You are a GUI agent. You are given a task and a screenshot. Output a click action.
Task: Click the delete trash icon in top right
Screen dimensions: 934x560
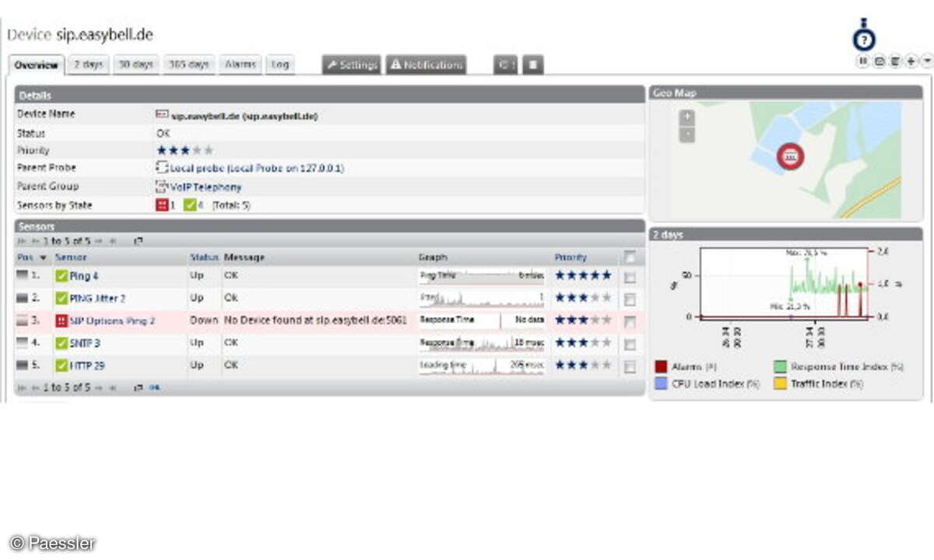click(x=895, y=61)
